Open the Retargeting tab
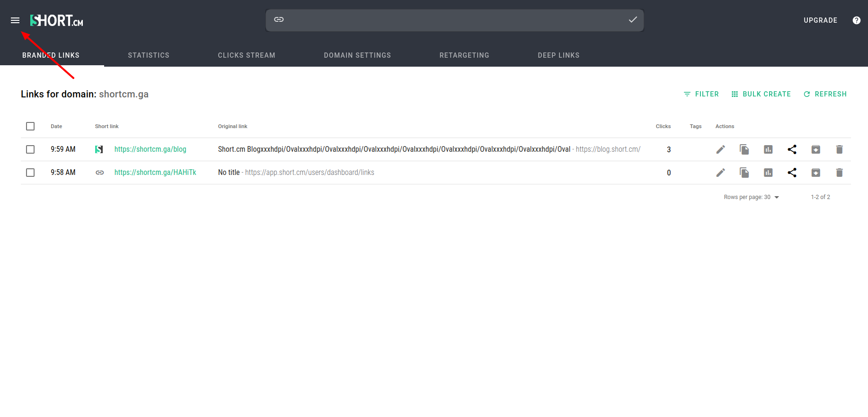 pos(464,55)
